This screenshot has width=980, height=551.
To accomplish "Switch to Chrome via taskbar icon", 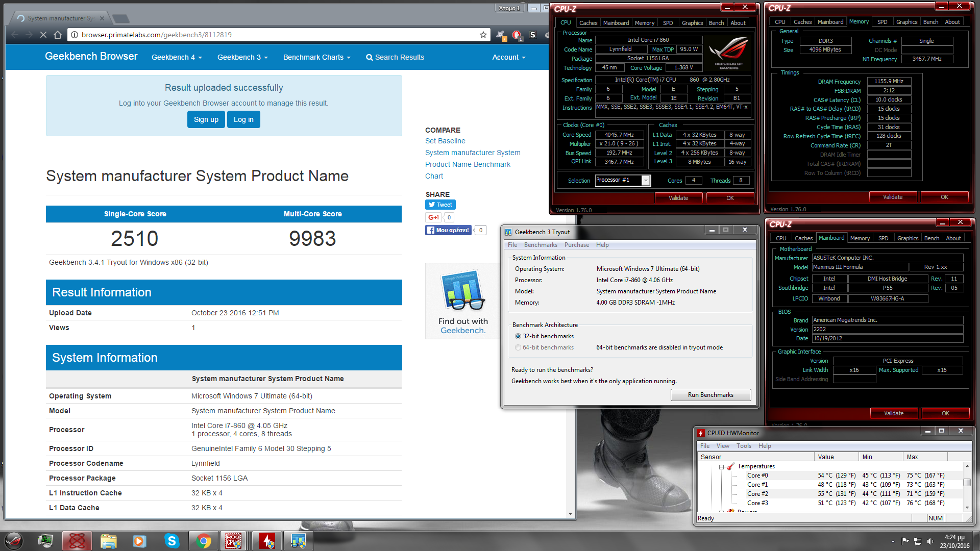I will [x=203, y=541].
